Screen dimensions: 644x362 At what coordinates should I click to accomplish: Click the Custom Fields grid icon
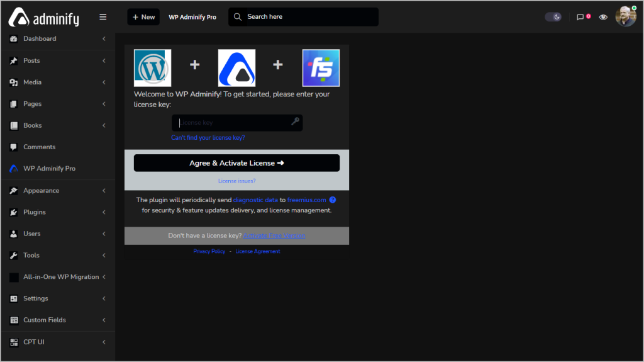click(14, 320)
